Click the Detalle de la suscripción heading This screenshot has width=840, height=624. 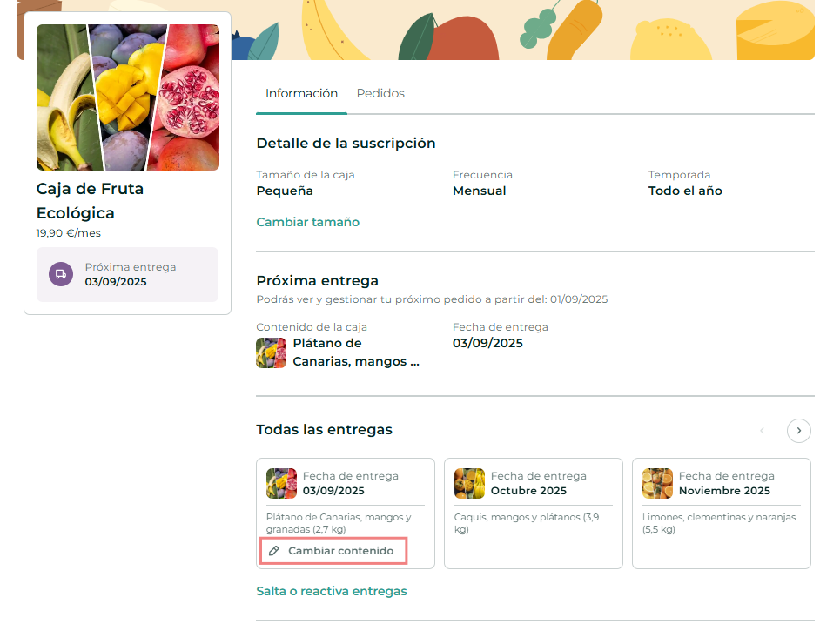pyautogui.click(x=346, y=143)
